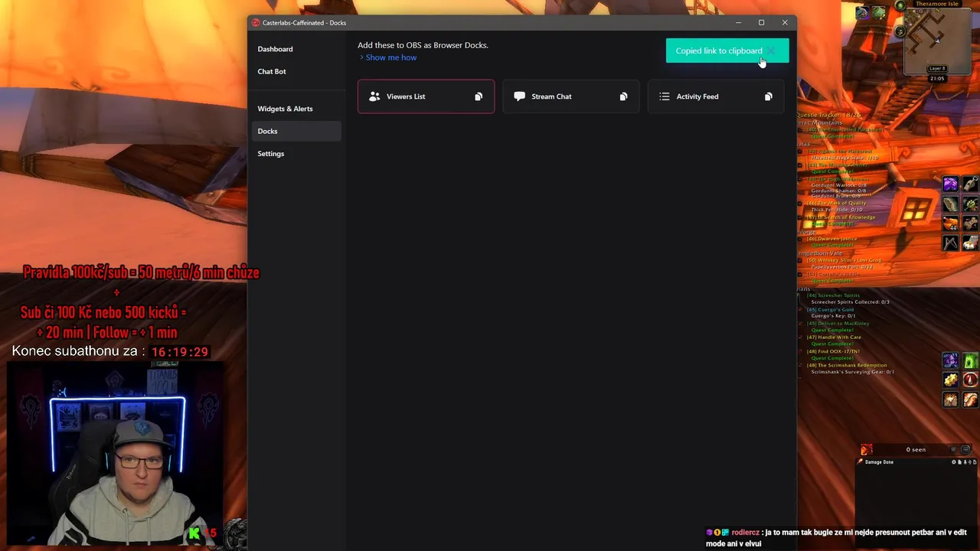Expand the Show me how instructions
Screen dimensions: 980x551
[x=387, y=57]
